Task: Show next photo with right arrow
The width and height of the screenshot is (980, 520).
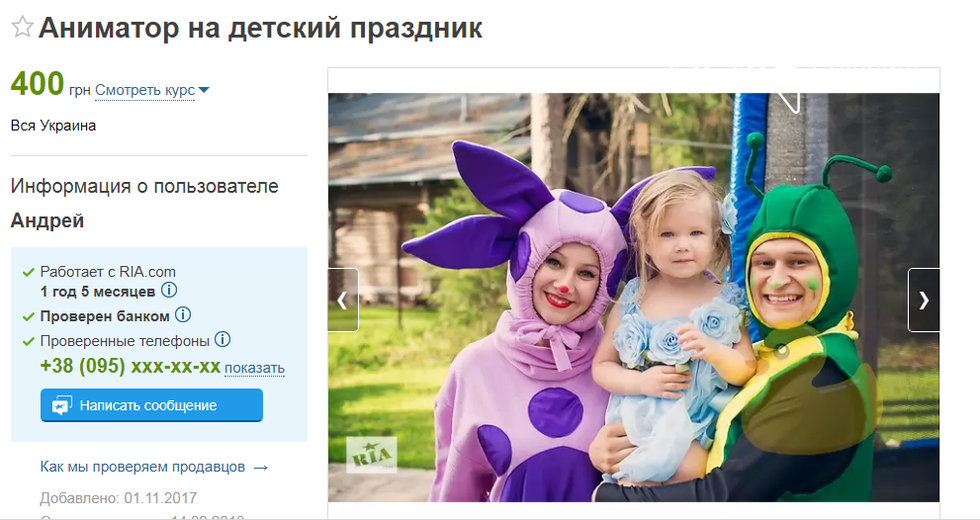Action: pyautogui.click(x=923, y=300)
